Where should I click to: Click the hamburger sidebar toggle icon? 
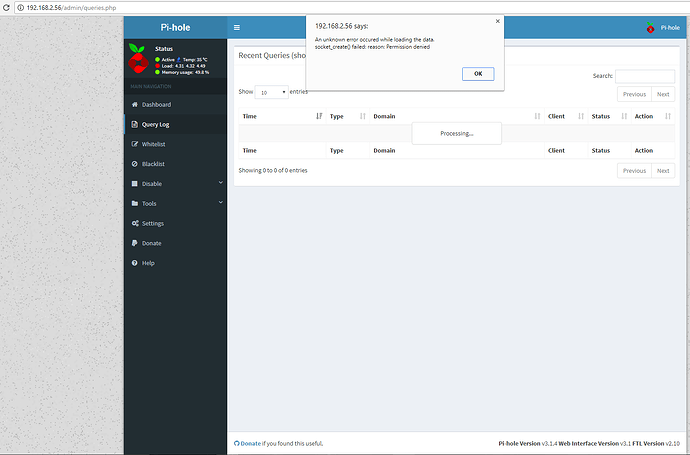[x=236, y=28]
